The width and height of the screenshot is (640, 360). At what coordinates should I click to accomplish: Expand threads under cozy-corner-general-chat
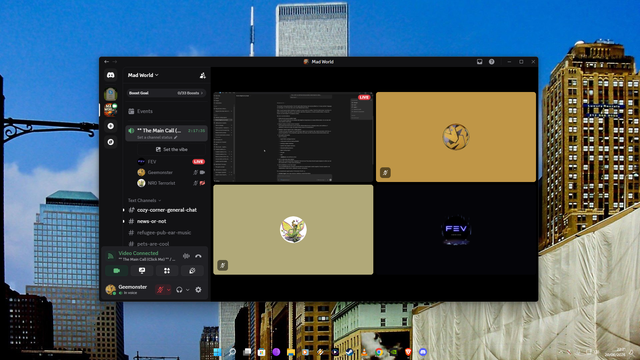pos(124,210)
